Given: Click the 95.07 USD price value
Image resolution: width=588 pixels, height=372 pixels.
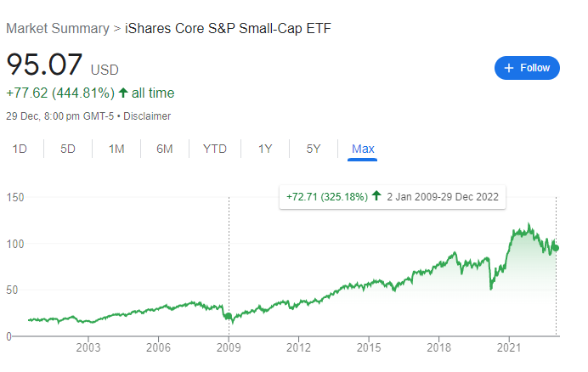Looking at the screenshot, I should (44, 65).
